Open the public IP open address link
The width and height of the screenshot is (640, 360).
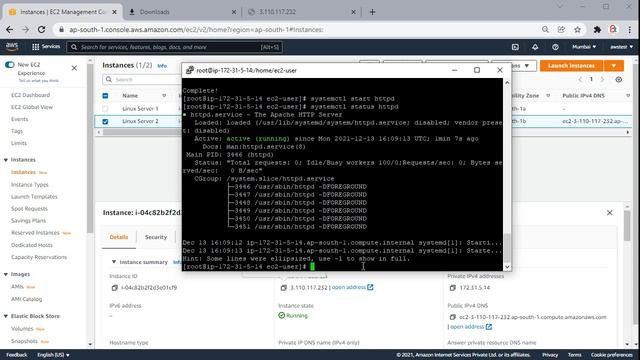[352, 287]
